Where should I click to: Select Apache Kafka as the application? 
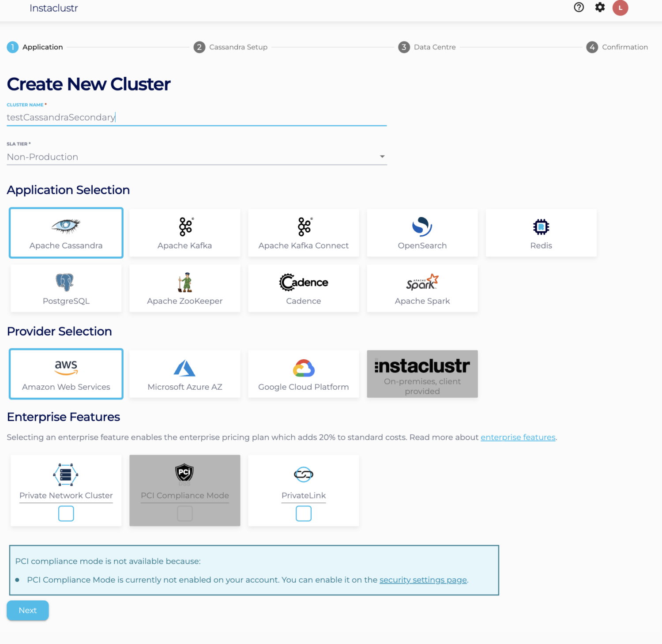pos(184,233)
